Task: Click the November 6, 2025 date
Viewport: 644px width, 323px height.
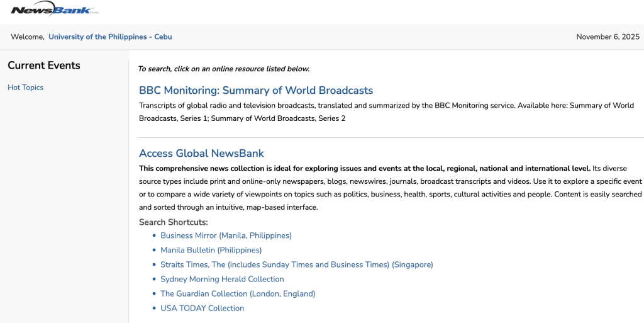Action: click(x=608, y=37)
